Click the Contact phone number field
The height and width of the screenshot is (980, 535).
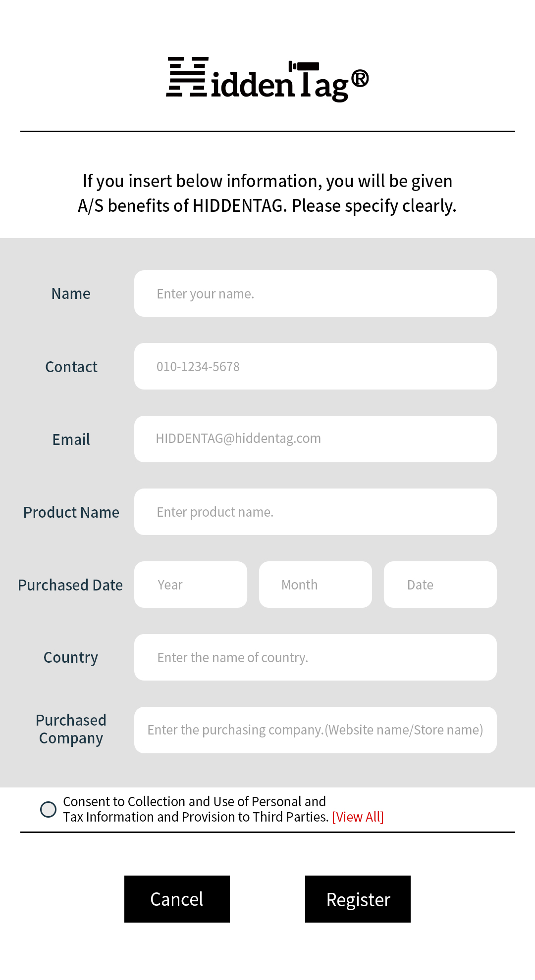(316, 366)
